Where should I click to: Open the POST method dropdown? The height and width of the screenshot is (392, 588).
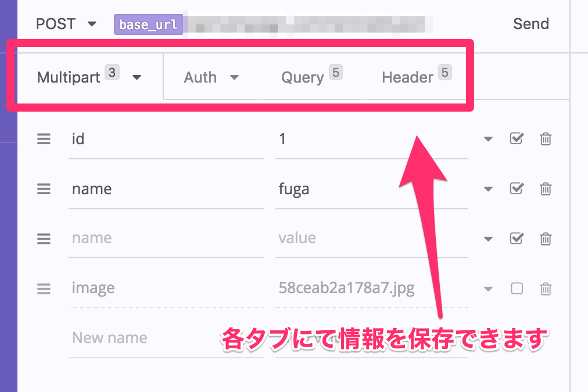(x=66, y=24)
